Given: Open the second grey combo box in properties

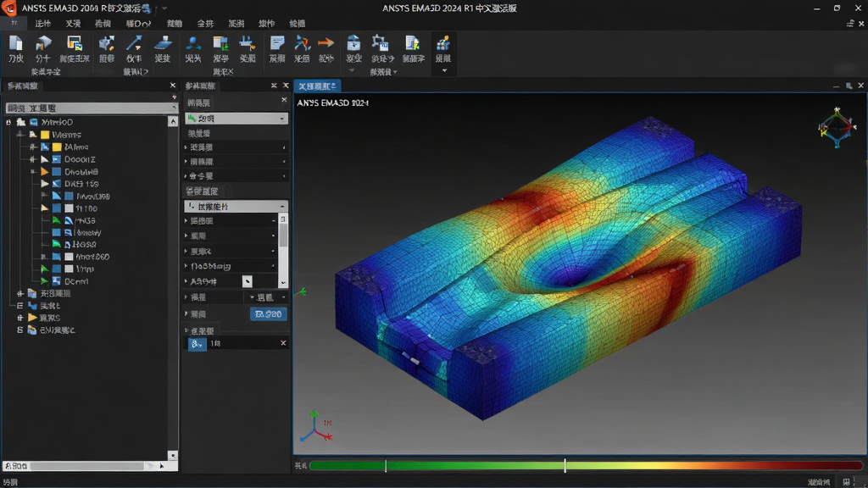Looking at the screenshot, I should pos(236,207).
